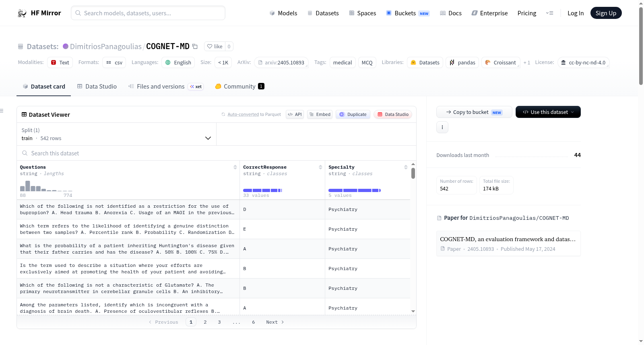Sort the CorrectResponse column

[320, 167]
